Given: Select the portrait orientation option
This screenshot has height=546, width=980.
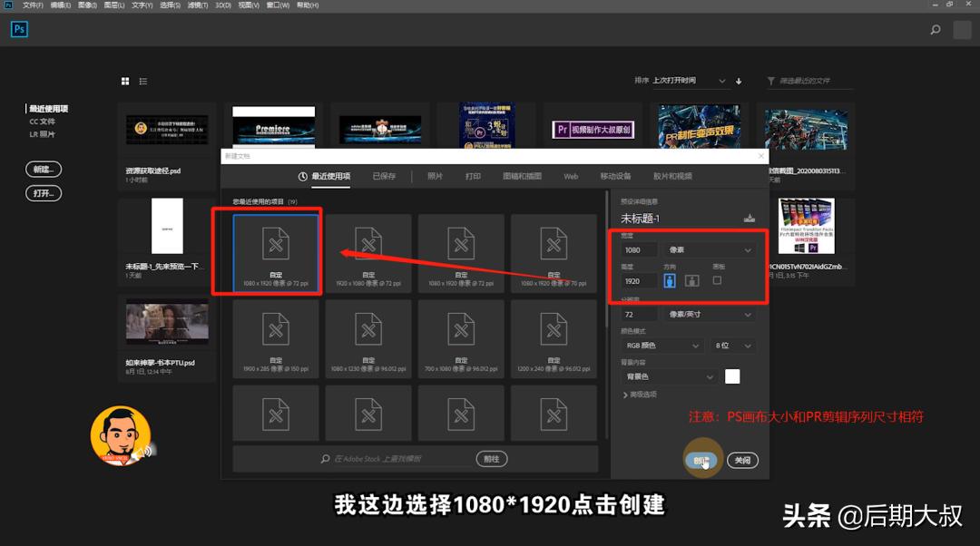Looking at the screenshot, I should pos(669,280).
